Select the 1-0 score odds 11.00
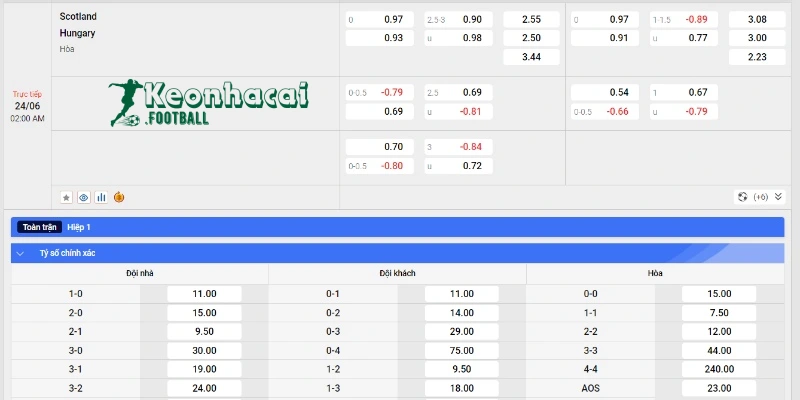The height and width of the screenshot is (400, 800). pos(204,294)
